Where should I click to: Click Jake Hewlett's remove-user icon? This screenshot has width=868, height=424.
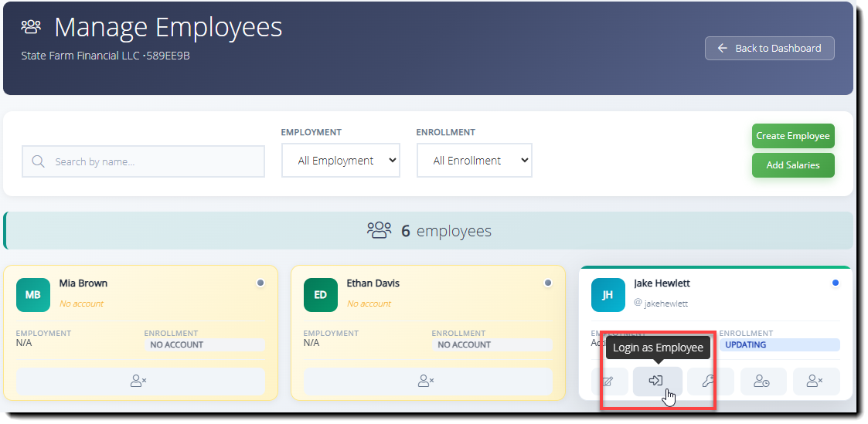pos(816,382)
